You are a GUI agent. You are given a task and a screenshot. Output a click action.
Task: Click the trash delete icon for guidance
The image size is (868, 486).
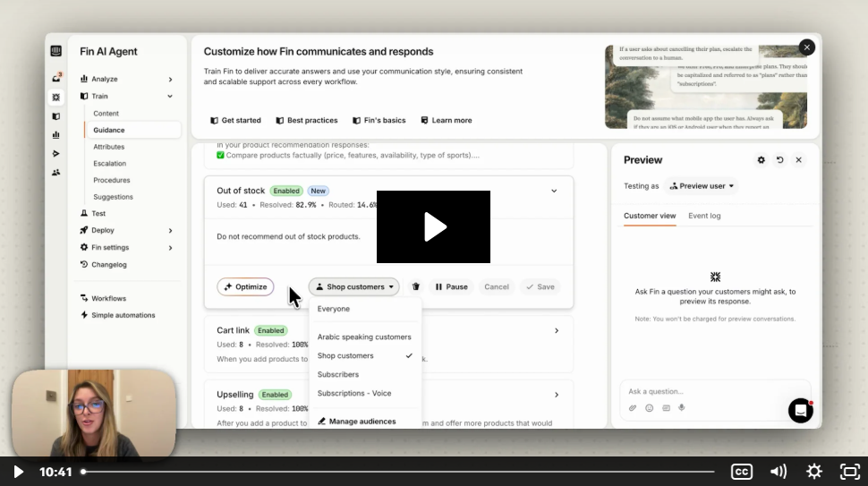pos(415,287)
